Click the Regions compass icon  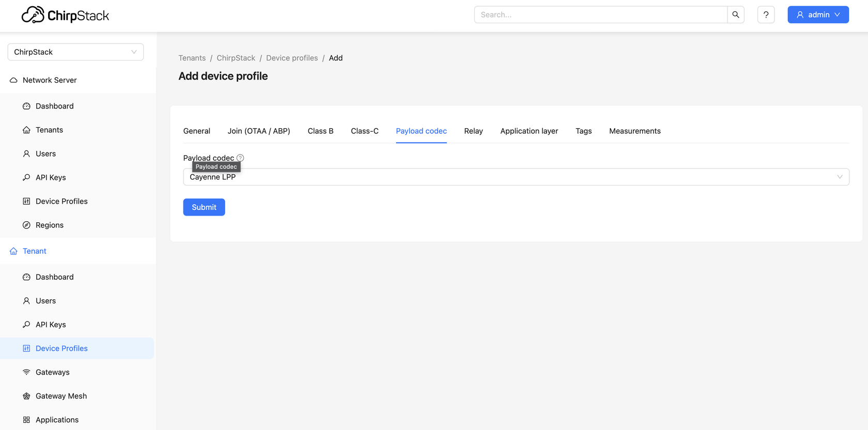pyautogui.click(x=26, y=225)
